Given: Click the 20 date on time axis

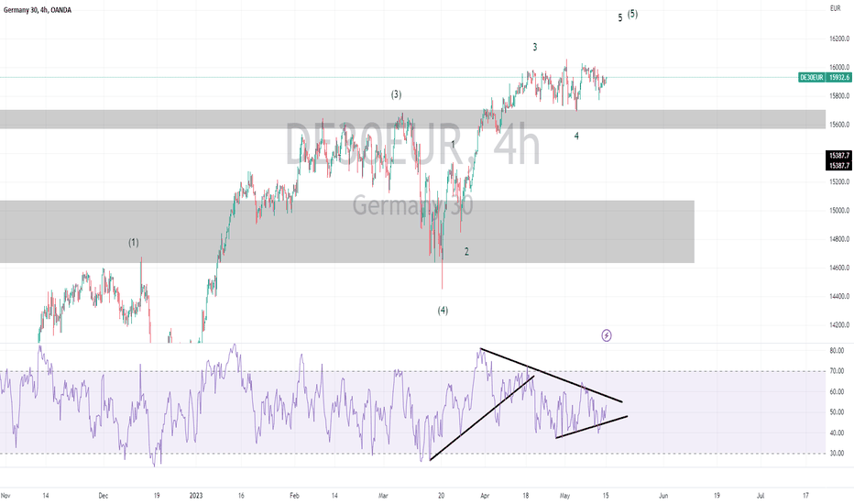Looking at the screenshot, I should 441,496.
